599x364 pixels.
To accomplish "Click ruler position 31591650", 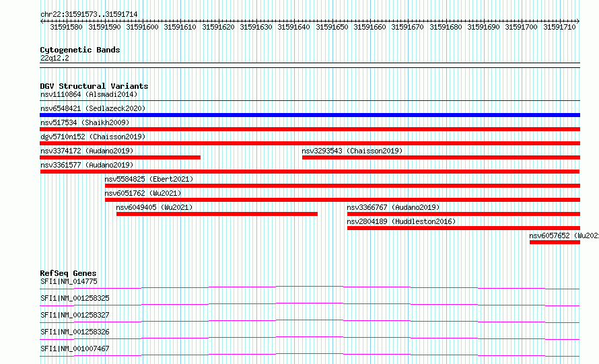I will coord(332,27).
